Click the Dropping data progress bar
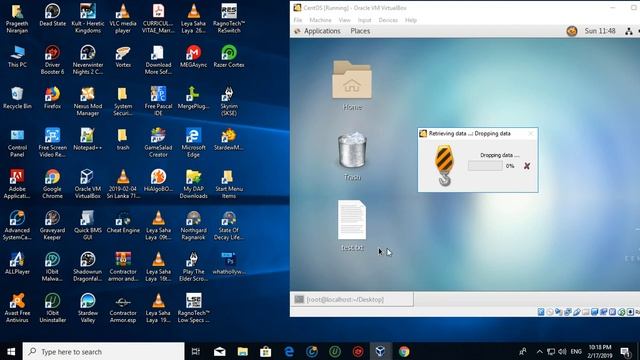Screen dimensions: 640x360 coord(485,166)
